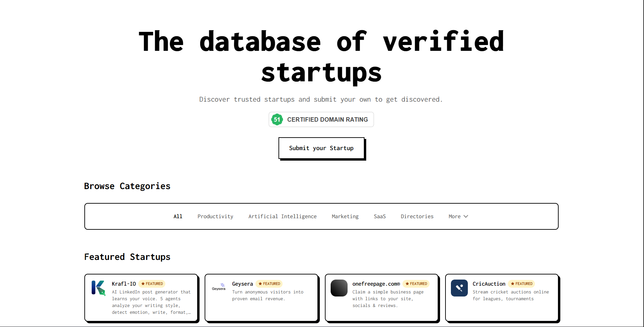Switch to the Productivity category
644x327 pixels.
pos(215,216)
